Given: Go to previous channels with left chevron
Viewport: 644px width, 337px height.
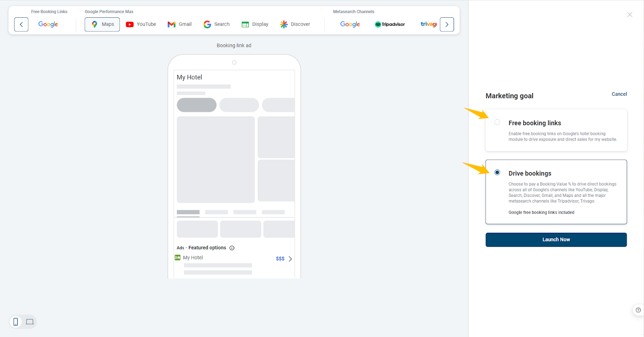Looking at the screenshot, I should 21,25.
